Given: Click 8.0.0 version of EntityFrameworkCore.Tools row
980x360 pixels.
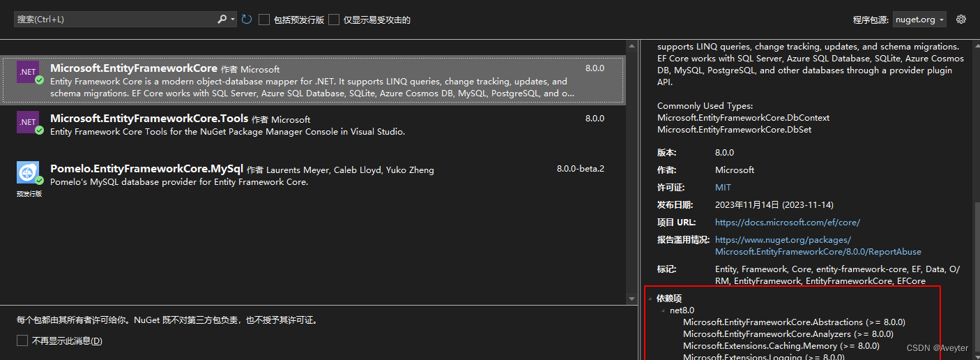Looking at the screenshot, I should point(595,119).
